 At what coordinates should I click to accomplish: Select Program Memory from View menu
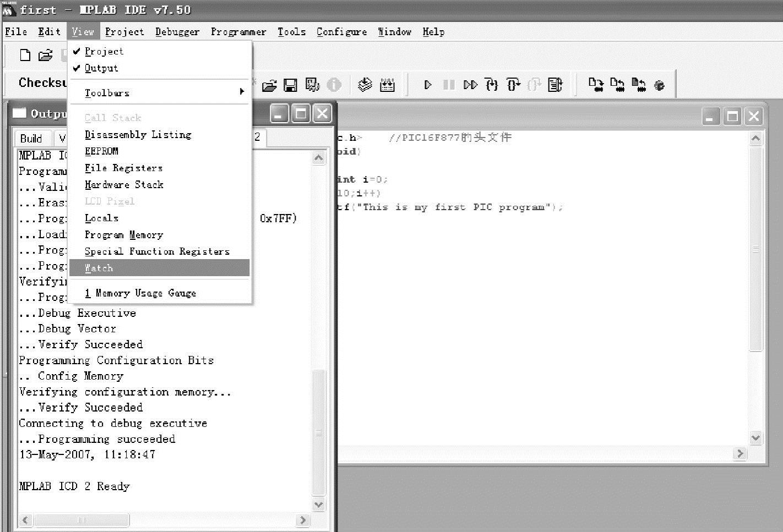click(x=160, y=235)
